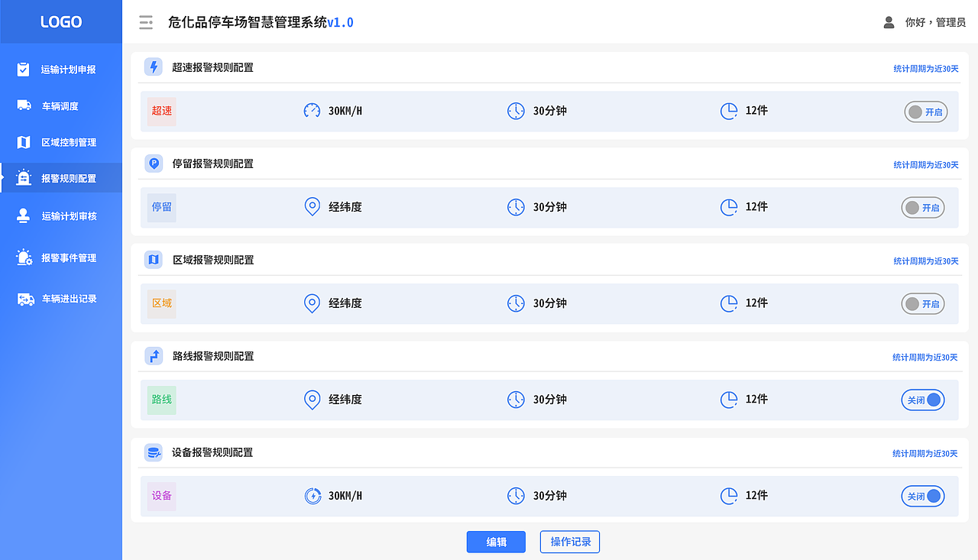Viewport: 978px width, 560px height.
Task: Click the blue 停留 tag
Action: point(162,208)
